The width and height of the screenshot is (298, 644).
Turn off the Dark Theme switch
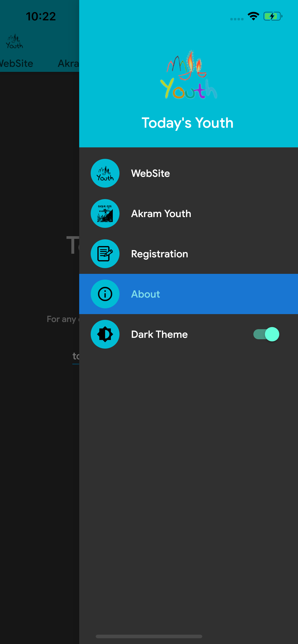click(266, 334)
